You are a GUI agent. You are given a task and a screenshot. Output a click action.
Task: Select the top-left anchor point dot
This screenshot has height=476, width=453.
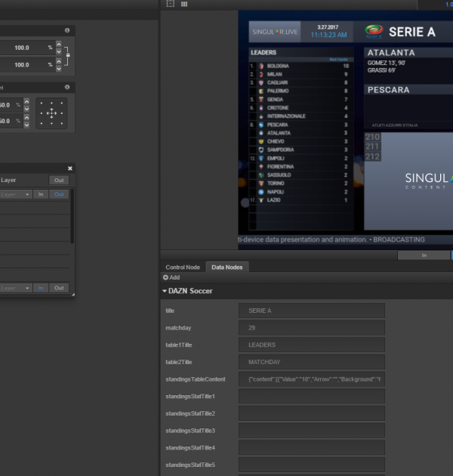point(42,104)
